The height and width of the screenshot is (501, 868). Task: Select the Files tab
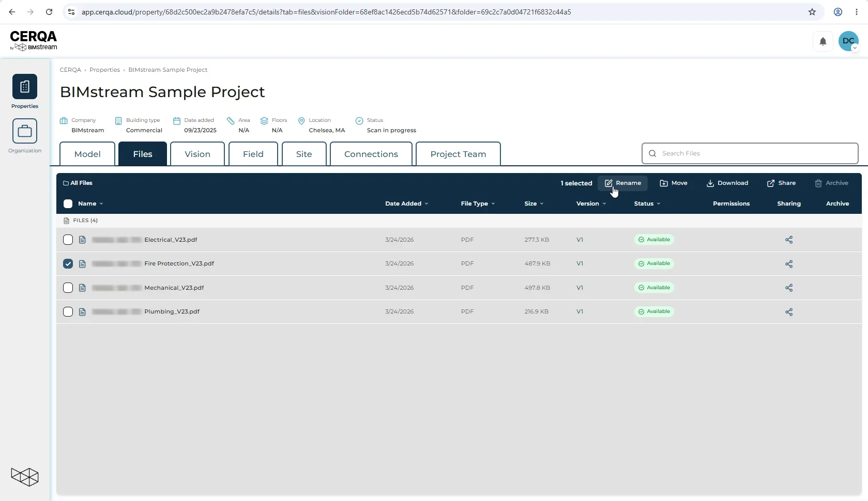(143, 154)
